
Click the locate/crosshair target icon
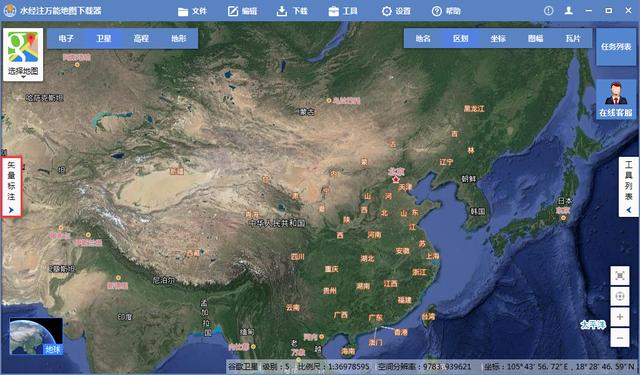click(620, 296)
